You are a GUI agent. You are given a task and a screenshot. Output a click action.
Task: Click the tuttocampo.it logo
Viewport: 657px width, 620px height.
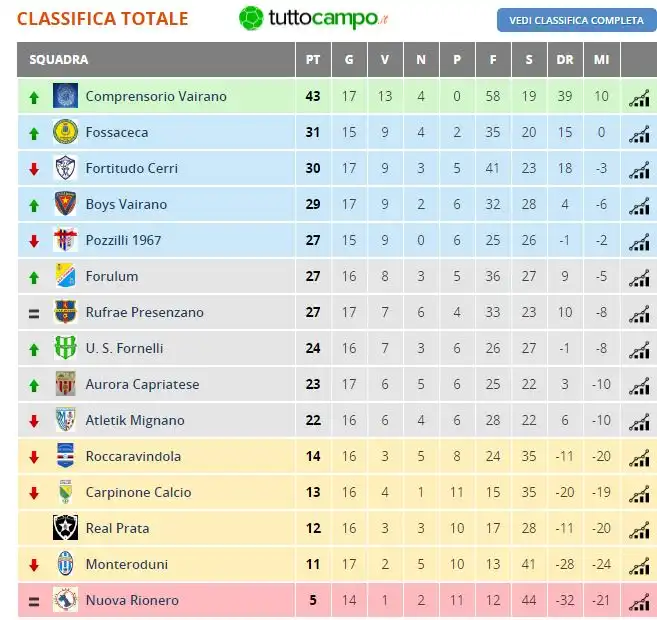tap(313, 18)
